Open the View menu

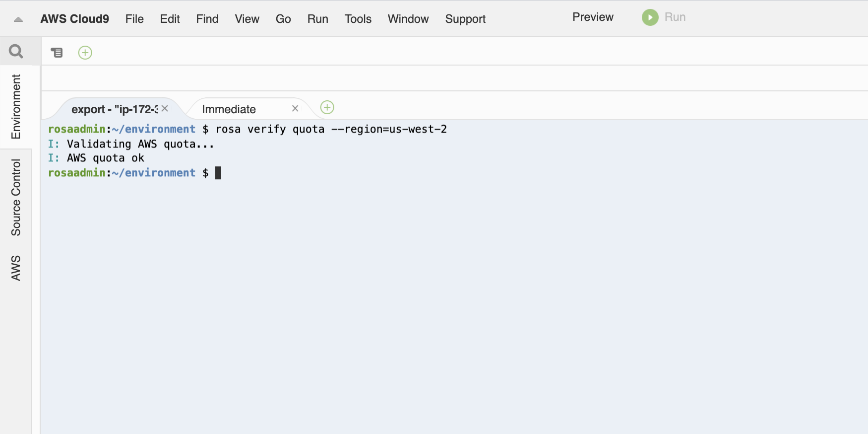247,19
